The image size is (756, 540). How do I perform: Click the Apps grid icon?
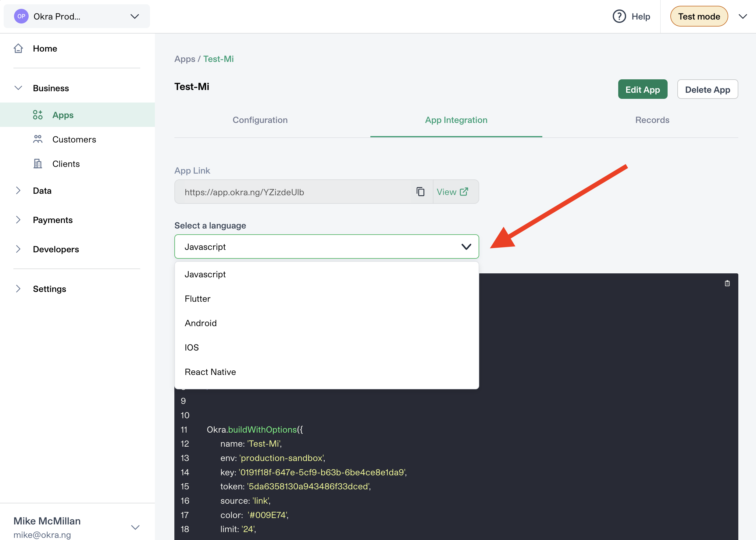tap(37, 115)
